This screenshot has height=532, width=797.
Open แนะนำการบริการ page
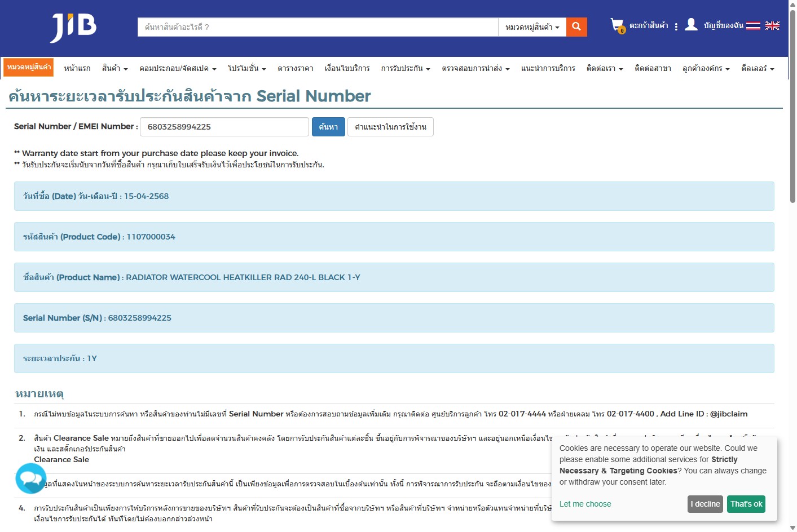548,68
